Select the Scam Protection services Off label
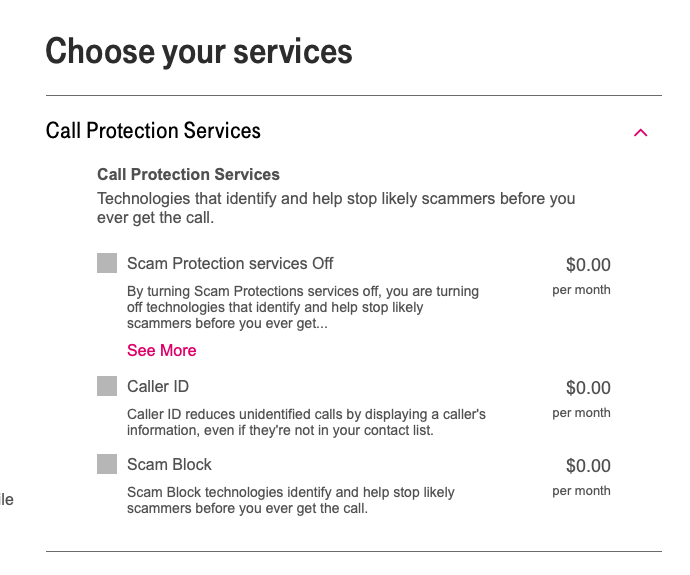The image size is (690, 575). click(230, 263)
